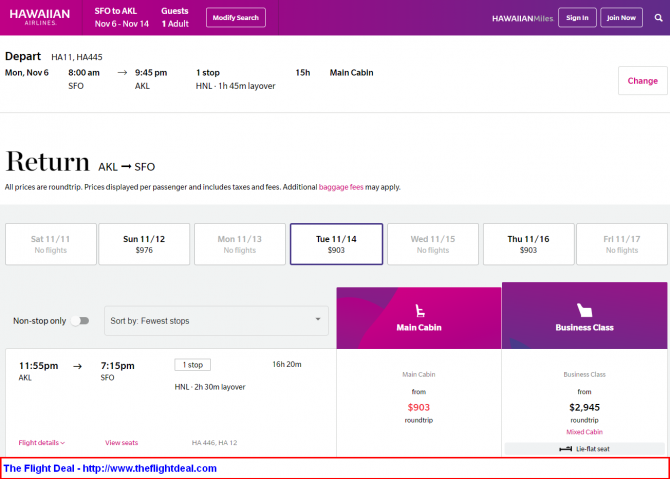Click the Lie-flat seat label

(593, 449)
